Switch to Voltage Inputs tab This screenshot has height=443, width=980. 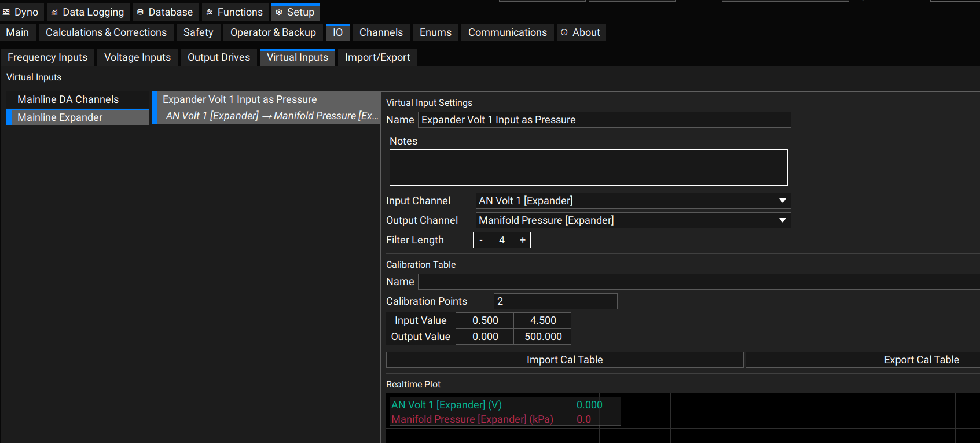[x=137, y=57]
